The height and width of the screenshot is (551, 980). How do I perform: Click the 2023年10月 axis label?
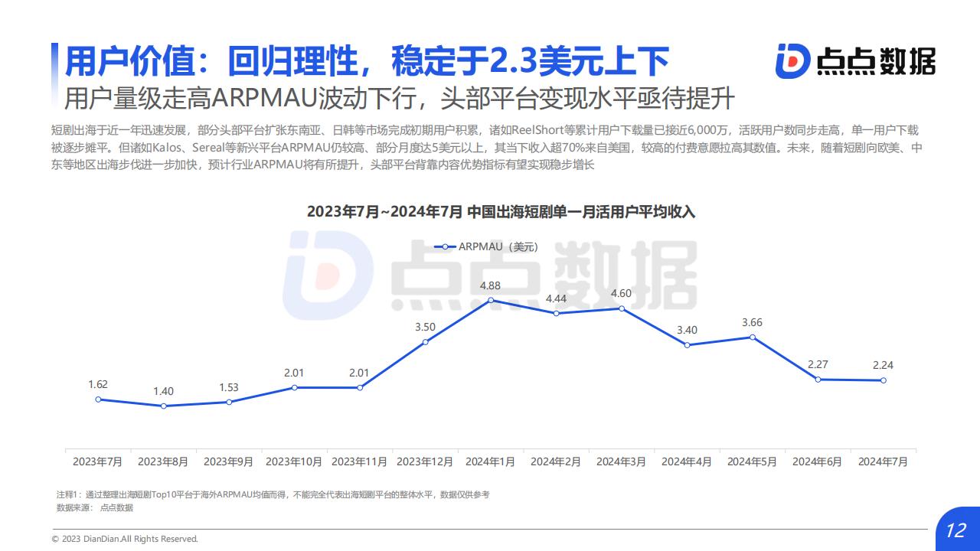tap(294, 462)
